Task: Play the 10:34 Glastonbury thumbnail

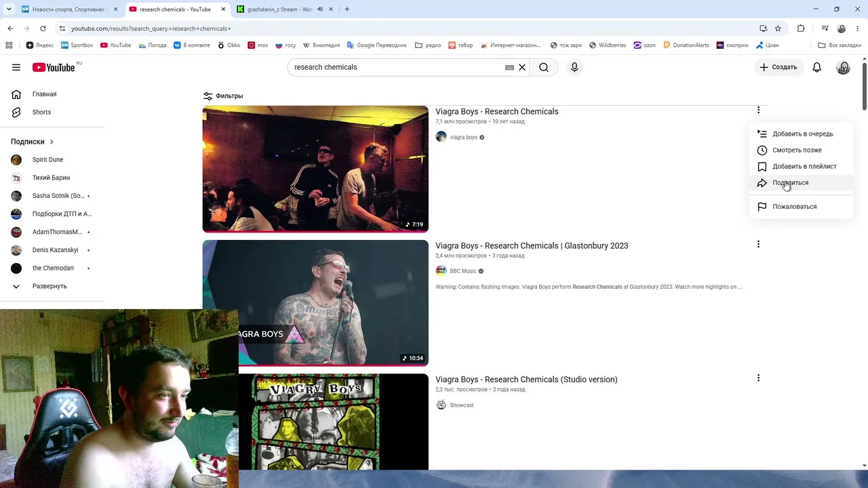Action: [315, 303]
